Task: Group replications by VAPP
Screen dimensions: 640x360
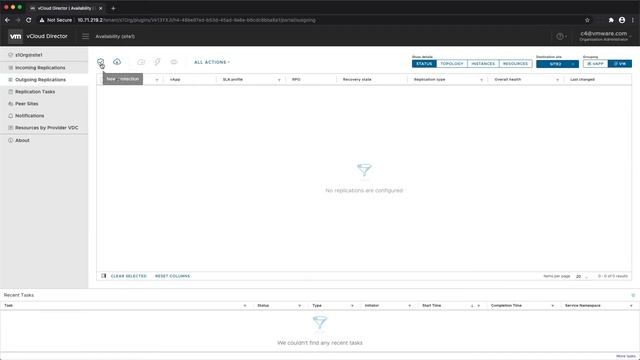Action: pyautogui.click(x=596, y=64)
